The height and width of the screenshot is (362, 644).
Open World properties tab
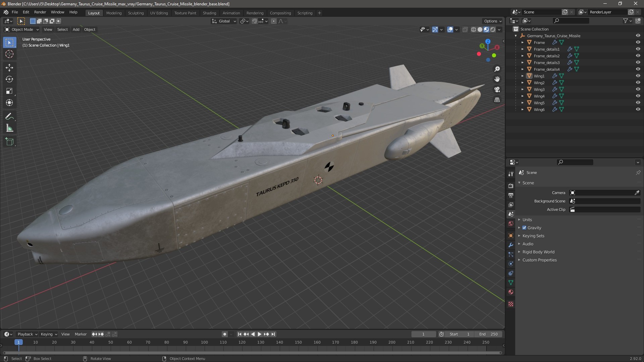pos(511,224)
